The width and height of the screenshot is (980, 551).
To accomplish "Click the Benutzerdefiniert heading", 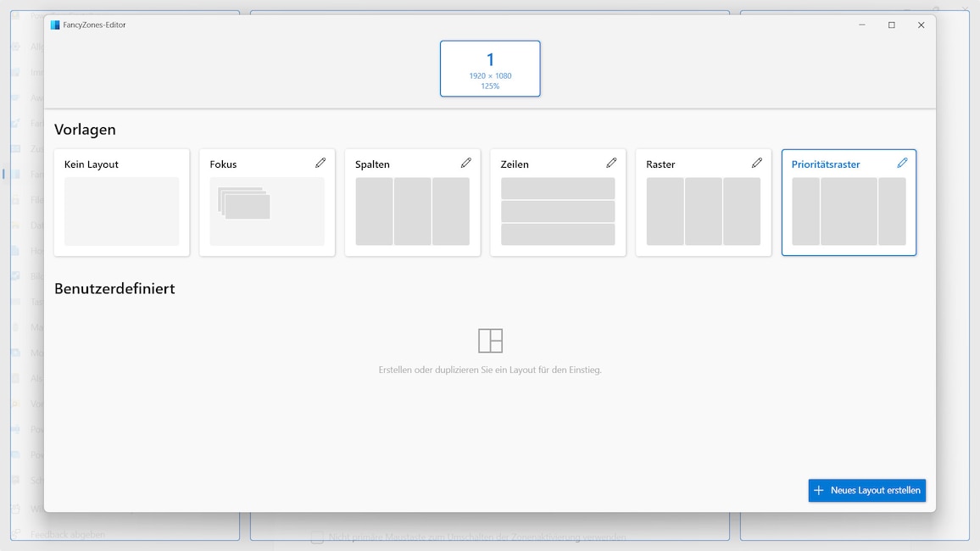I will tap(114, 288).
